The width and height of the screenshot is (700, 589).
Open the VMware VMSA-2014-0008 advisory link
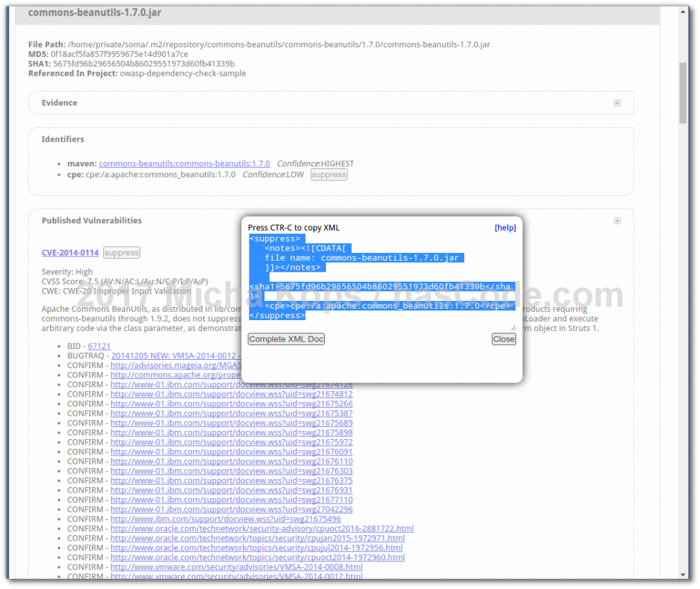pos(226,566)
